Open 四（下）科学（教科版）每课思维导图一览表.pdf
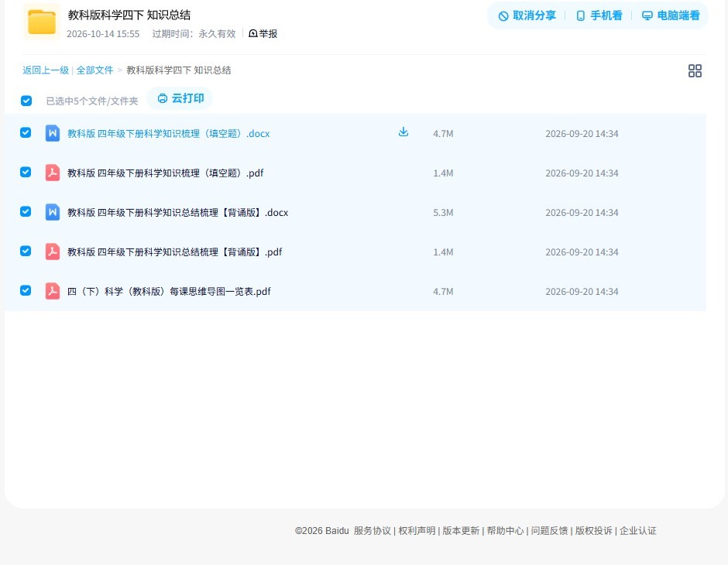 (169, 291)
